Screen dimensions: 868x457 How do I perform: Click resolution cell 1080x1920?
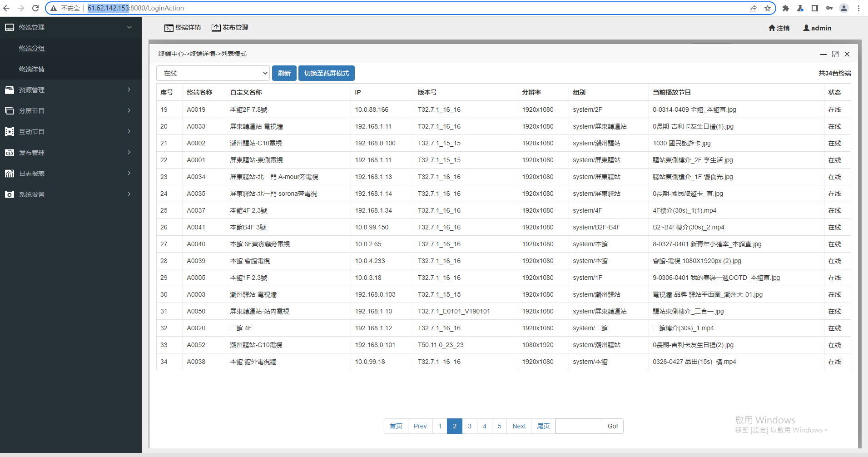[x=538, y=345]
